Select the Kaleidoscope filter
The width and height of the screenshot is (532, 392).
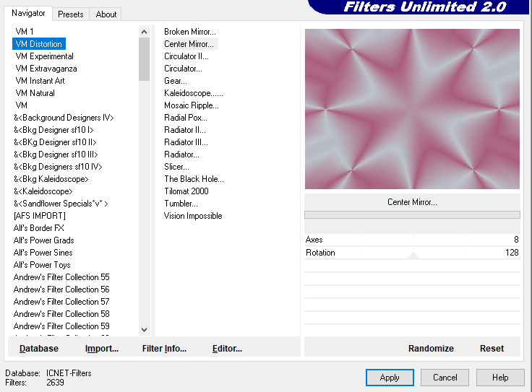tap(193, 93)
